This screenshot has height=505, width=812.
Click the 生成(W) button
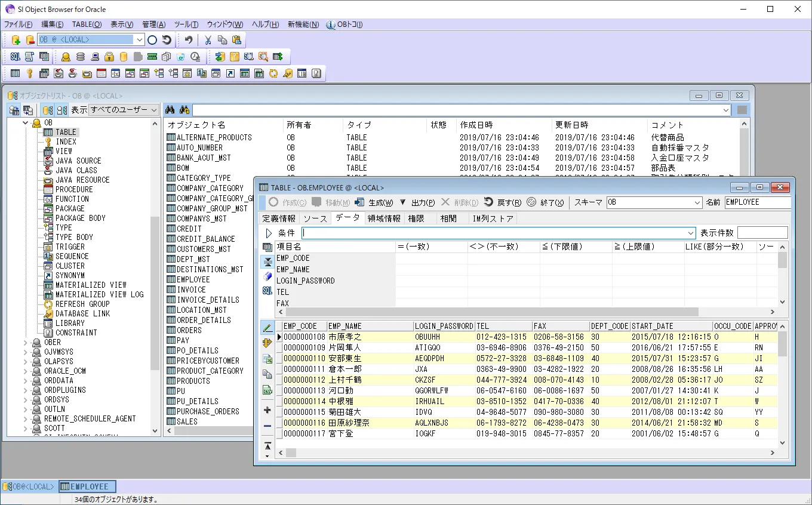click(x=374, y=202)
